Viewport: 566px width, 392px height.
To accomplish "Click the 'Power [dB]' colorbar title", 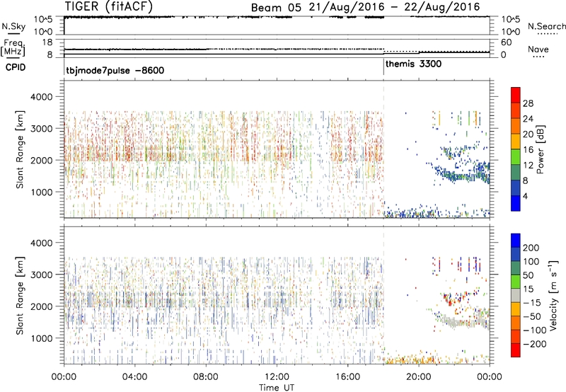I will [540, 149].
